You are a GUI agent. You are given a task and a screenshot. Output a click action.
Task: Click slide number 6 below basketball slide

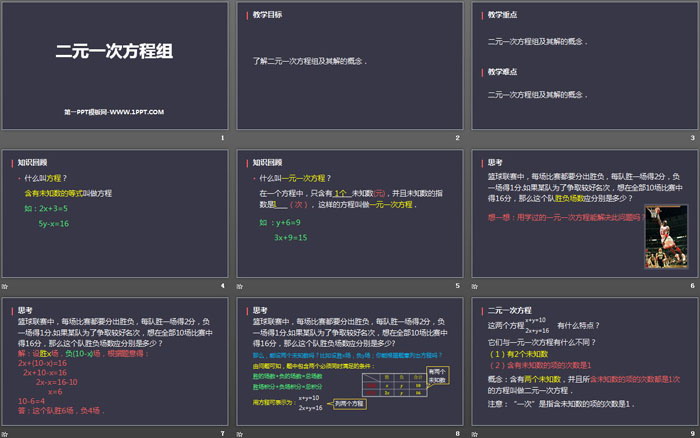pos(692,286)
